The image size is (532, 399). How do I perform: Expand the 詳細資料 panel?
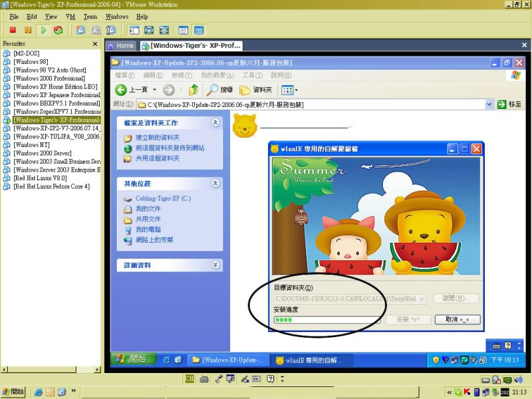click(x=215, y=265)
